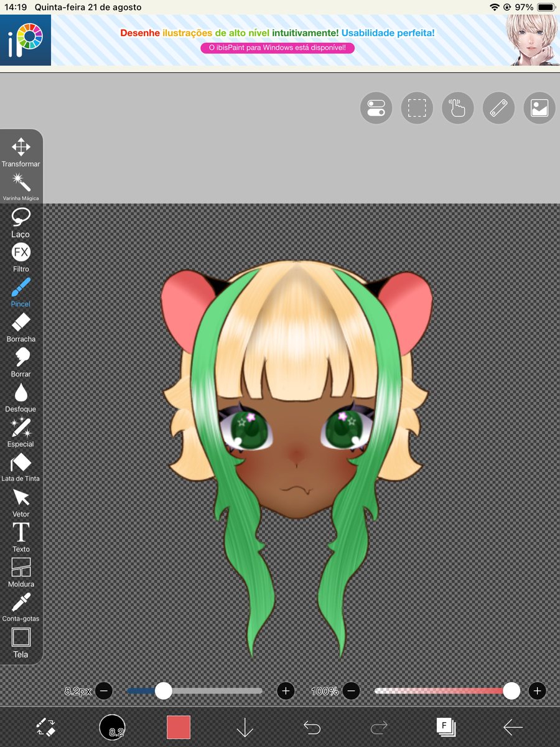Select the Desfoque blur tool
560x747 pixels.
tap(21, 397)
